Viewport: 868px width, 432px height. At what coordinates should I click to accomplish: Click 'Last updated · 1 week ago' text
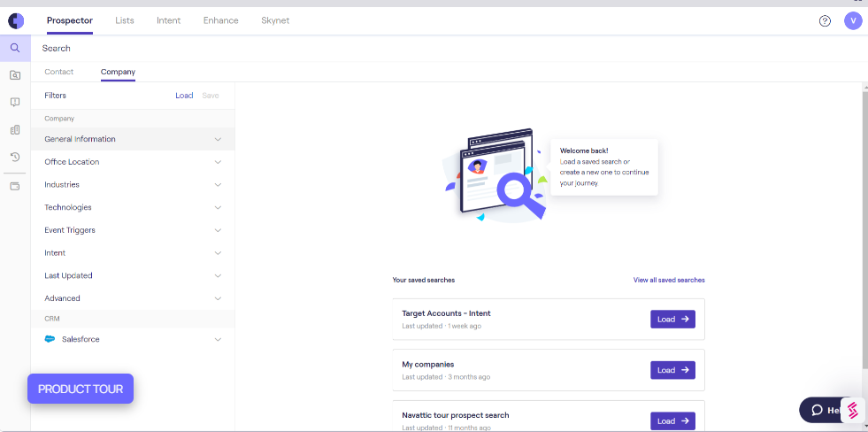442,327
